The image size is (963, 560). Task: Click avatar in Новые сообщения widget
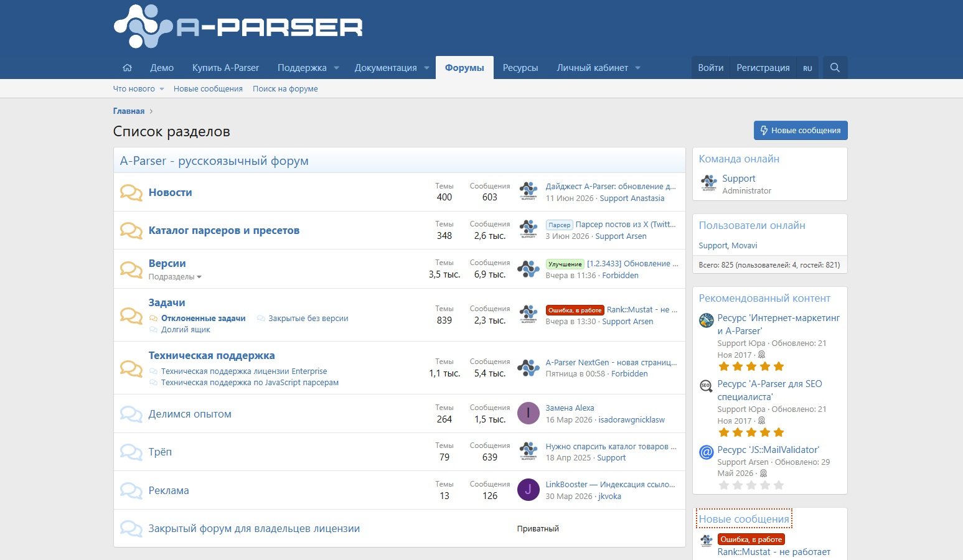[706, 541]
